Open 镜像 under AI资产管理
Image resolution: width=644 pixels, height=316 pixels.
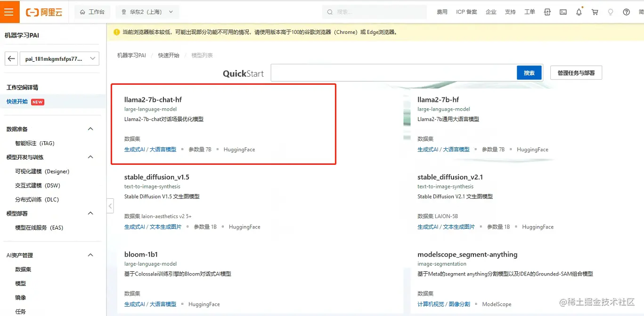[20, 298]
